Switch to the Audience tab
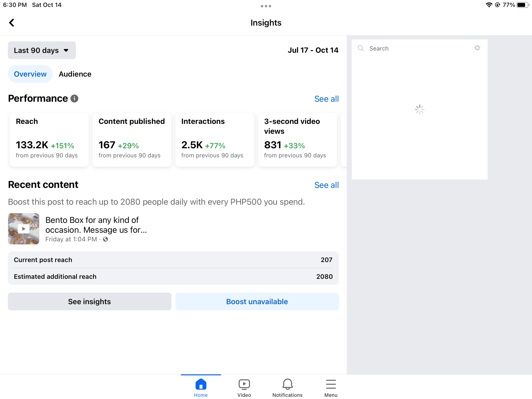532x399 pixels. click(x=75, y=74)
